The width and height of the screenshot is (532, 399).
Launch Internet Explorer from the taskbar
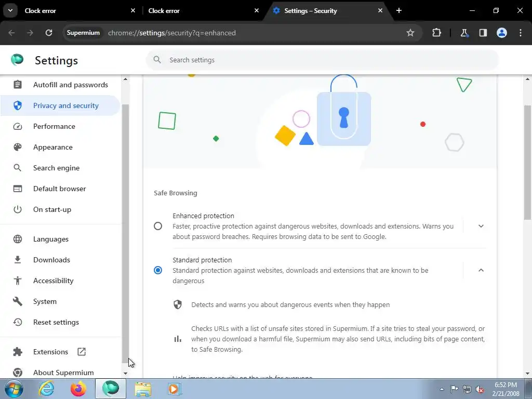click(x=46, y=389)
